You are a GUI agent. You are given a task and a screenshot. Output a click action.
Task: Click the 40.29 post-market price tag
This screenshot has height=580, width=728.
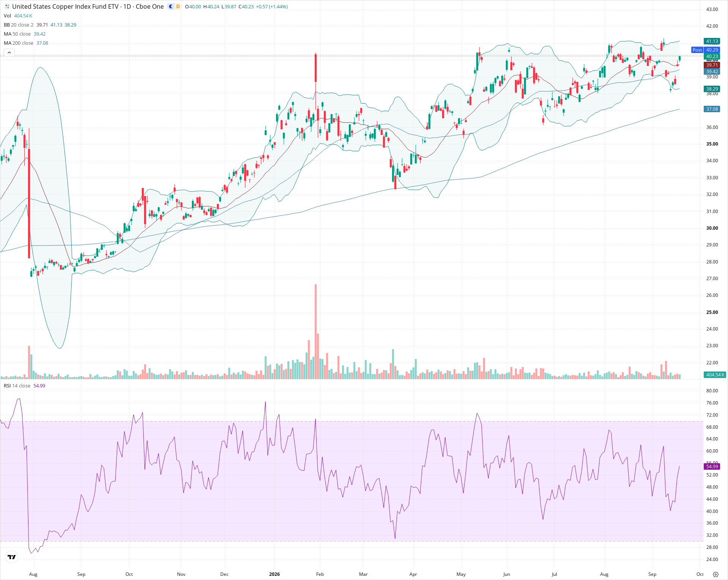coord(712,50)
